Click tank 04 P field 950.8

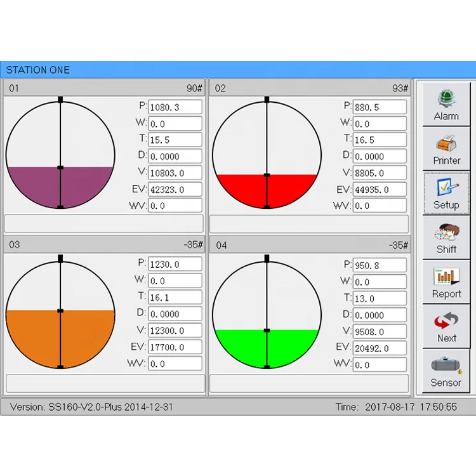[x=380, y=265]
